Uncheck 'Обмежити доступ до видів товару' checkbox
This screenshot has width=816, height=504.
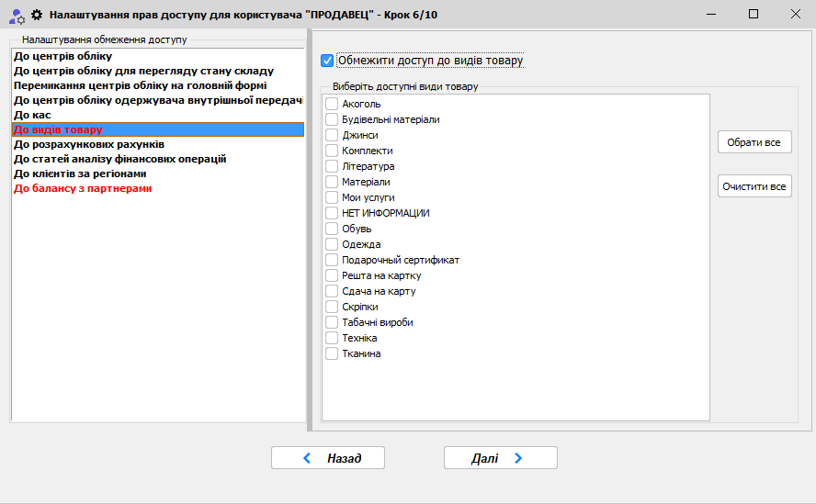pos(327,61)
